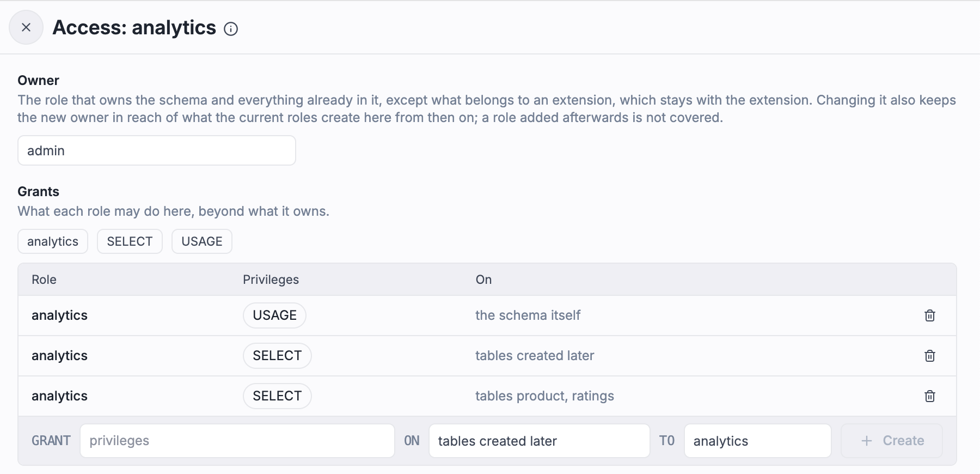
Task: Toggle the analytics role filter chip
Action: pos(53,241)
